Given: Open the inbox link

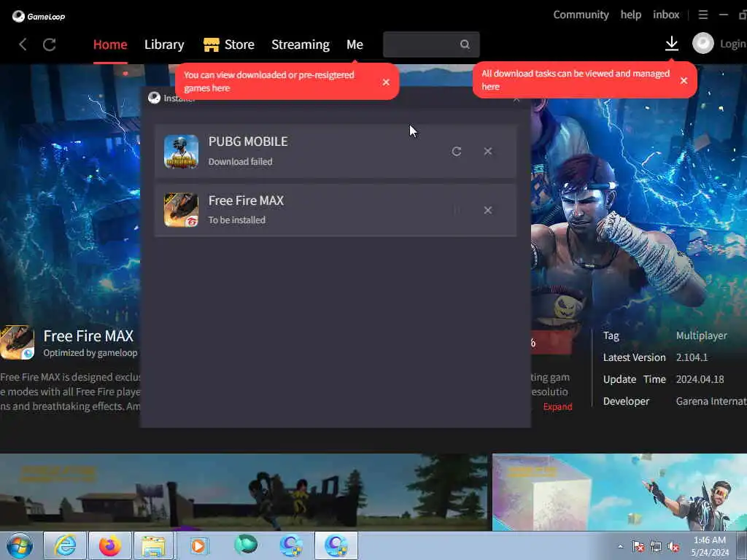Looking at the screenshot, I should [x=666, y=15].
